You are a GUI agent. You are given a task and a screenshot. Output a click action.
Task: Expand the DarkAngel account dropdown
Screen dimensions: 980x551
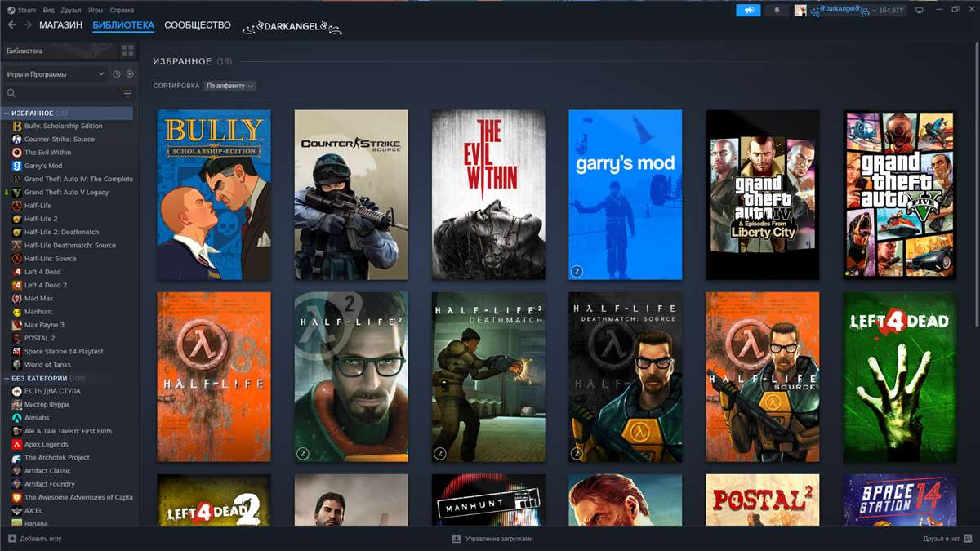pos(849,10)
